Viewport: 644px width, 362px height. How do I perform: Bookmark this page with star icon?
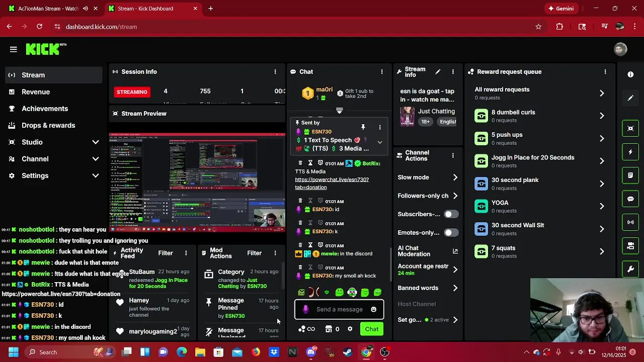(538, 27)
